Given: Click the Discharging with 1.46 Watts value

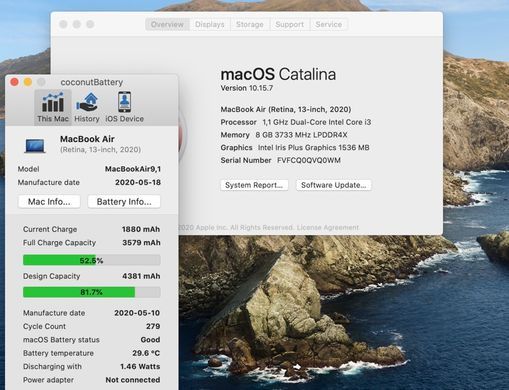Looking at the screenshot, I should tap(140, 366).
